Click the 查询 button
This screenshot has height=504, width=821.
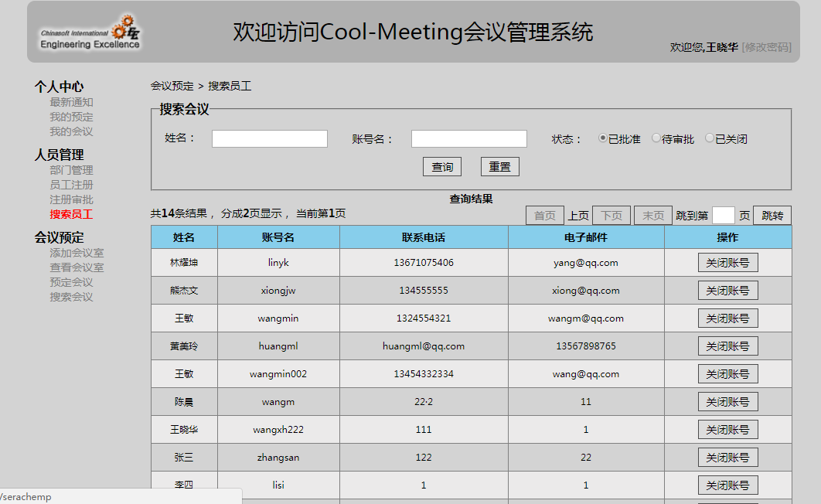(442, 166)
